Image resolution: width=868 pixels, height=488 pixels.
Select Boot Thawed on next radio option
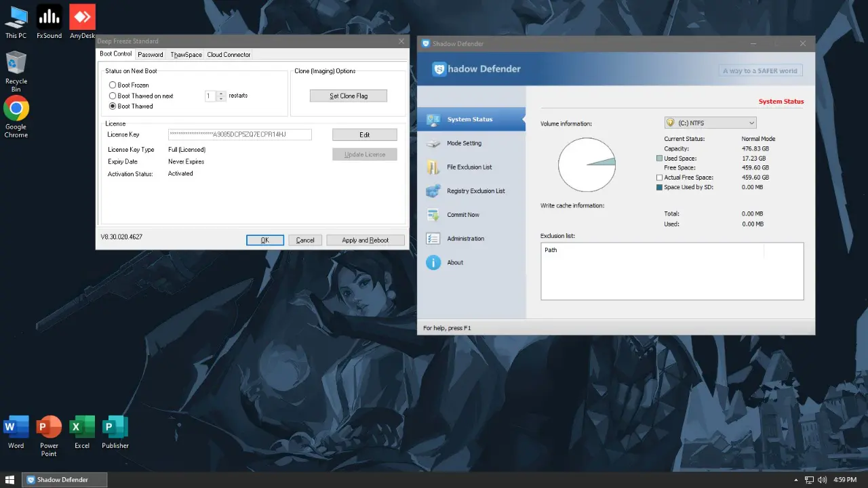coord(113,96)
